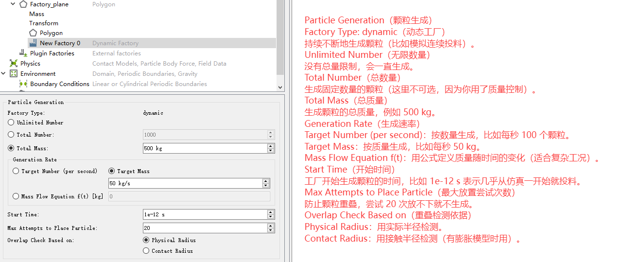The height and width of the screenshot is (262, 644).
Task: Select Contact Radius for overlap check
Action: coord(146,251)
